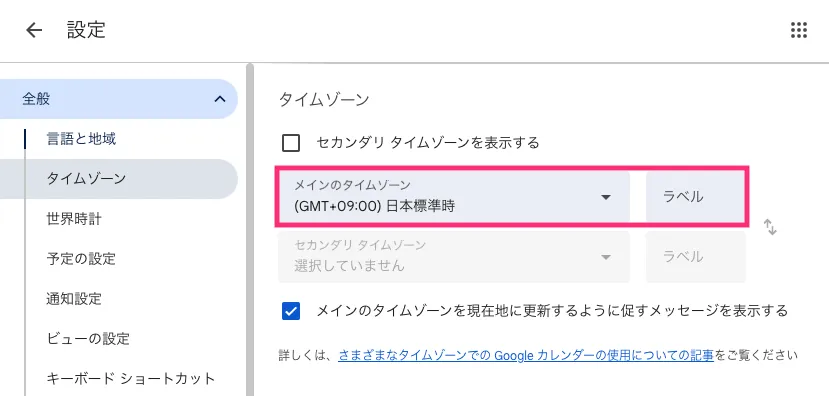This screenshot has width=829, height=396.
Task: Uncheck the メインのタイムゾーンを現在地に更新 checkbox
Action: tap(291, 311)
